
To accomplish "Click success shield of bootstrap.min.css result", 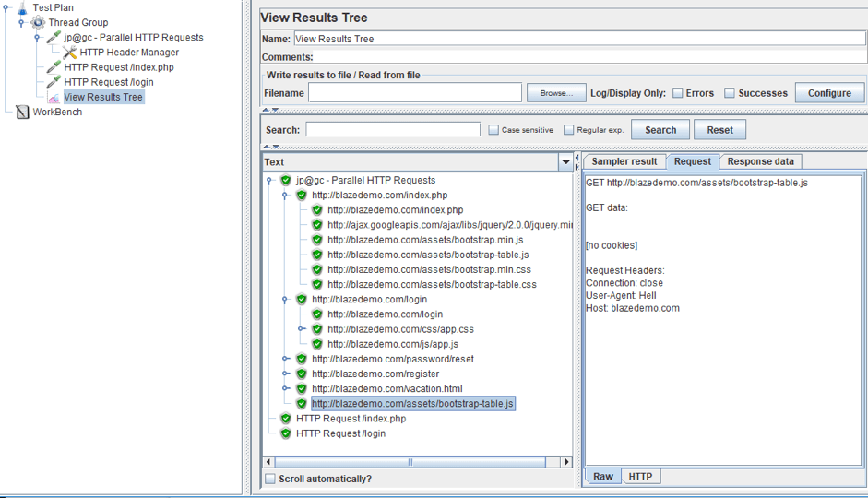I will 317,270.
